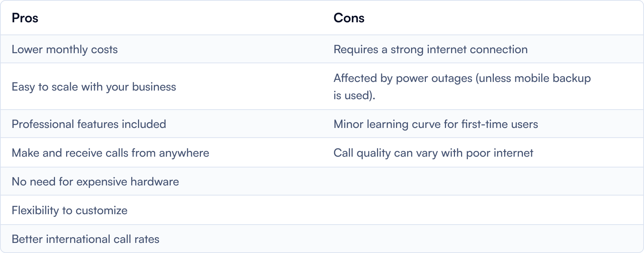
Task: Click the Pros column header
Action: [x=25, y=18]
